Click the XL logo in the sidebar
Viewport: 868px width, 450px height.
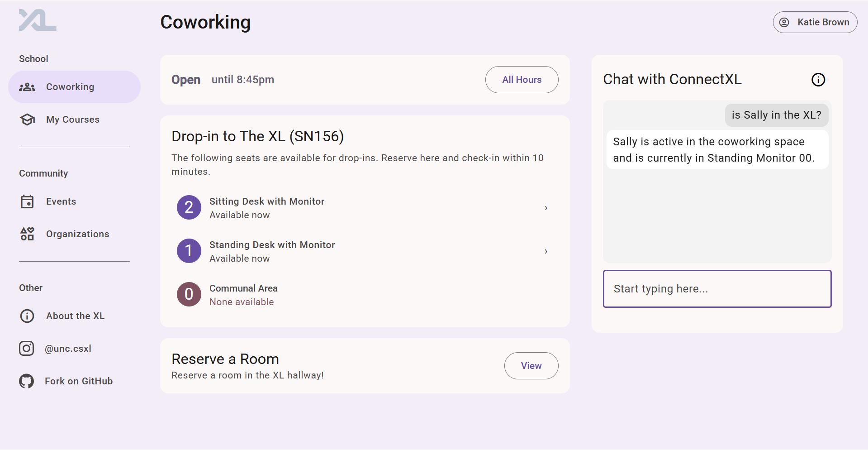pos(38,20)
